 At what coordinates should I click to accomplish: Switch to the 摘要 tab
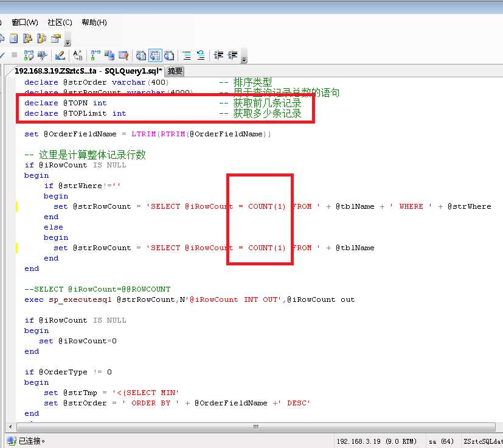point(175,71)
